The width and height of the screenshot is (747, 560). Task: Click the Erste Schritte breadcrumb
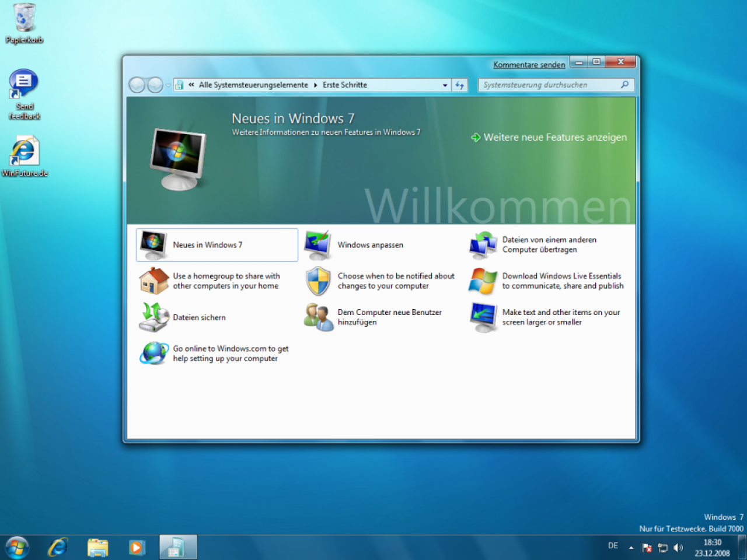click(x=345, y=85)
